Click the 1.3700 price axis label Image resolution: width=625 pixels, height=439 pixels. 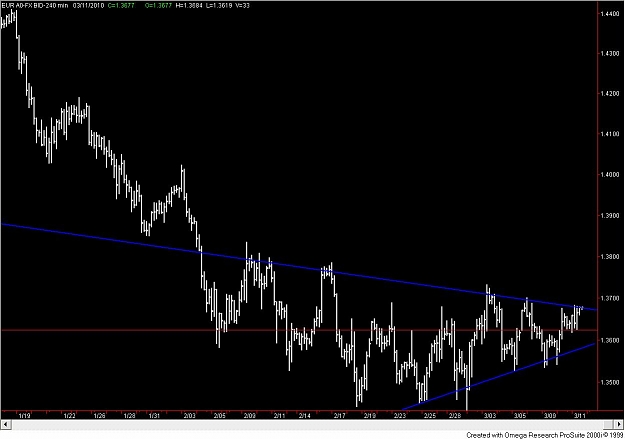[610, 298]
